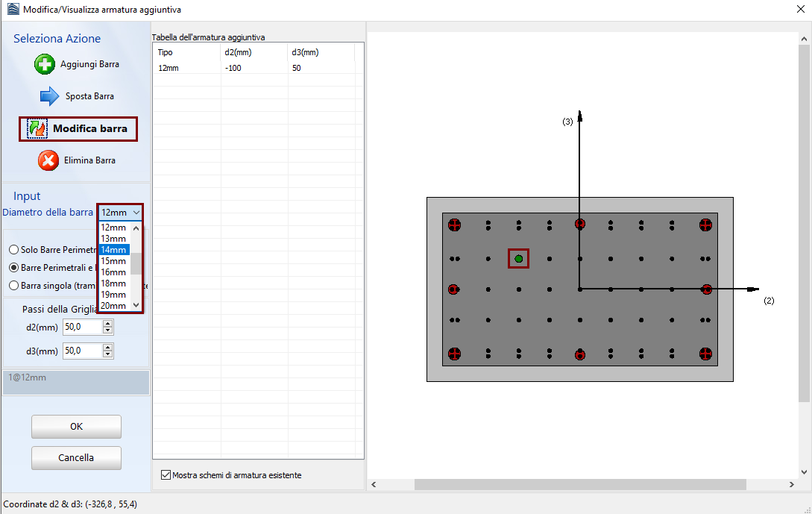Screen dimensions: 812x514
Task: Click the blue Sposta Barra arrow icon
Action: click(x=49, y=96)
